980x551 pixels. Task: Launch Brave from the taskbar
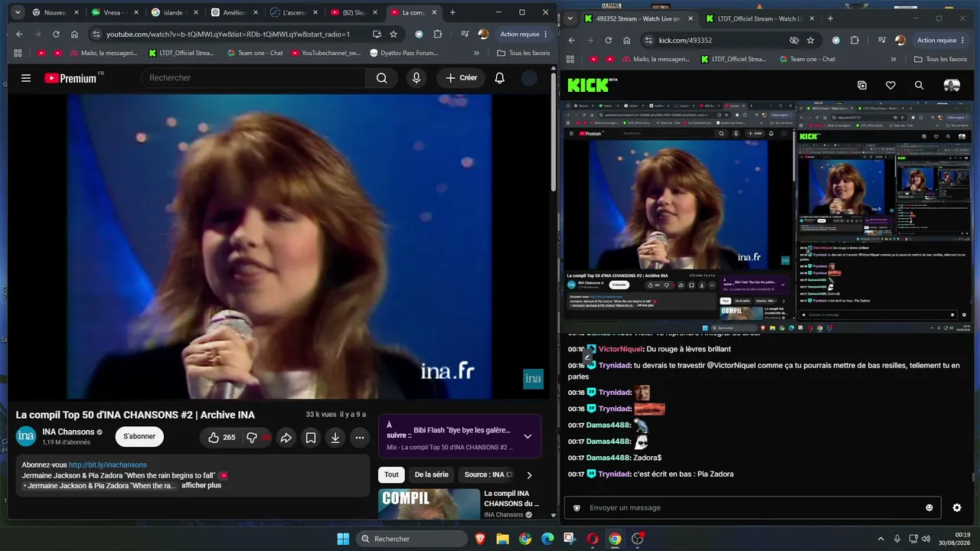coord(481,539)
